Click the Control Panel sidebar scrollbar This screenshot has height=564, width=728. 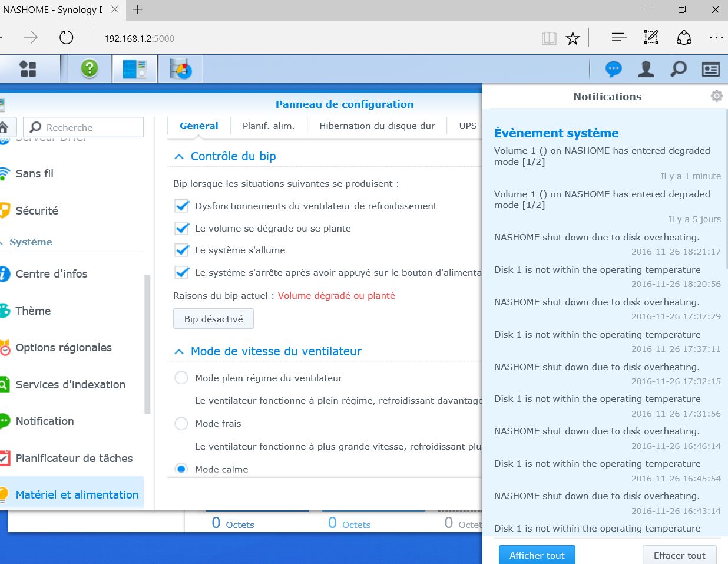pyautogui.click(x=147, y=344)
